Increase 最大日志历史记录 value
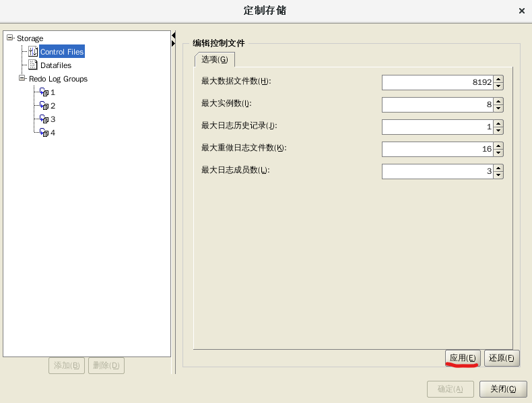The height and width of the screenshot is (403, 532). (x=498, y=123)
